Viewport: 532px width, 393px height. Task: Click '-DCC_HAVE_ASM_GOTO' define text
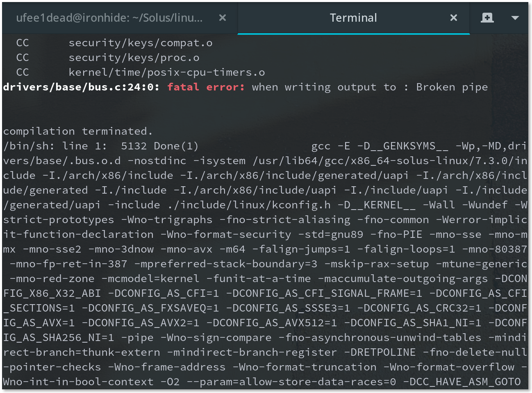pos(462,382)
